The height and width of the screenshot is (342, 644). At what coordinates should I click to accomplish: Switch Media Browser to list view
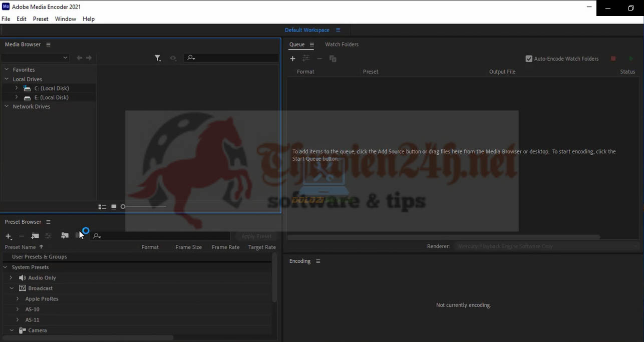pyautogui.click(x=102, y=207)
